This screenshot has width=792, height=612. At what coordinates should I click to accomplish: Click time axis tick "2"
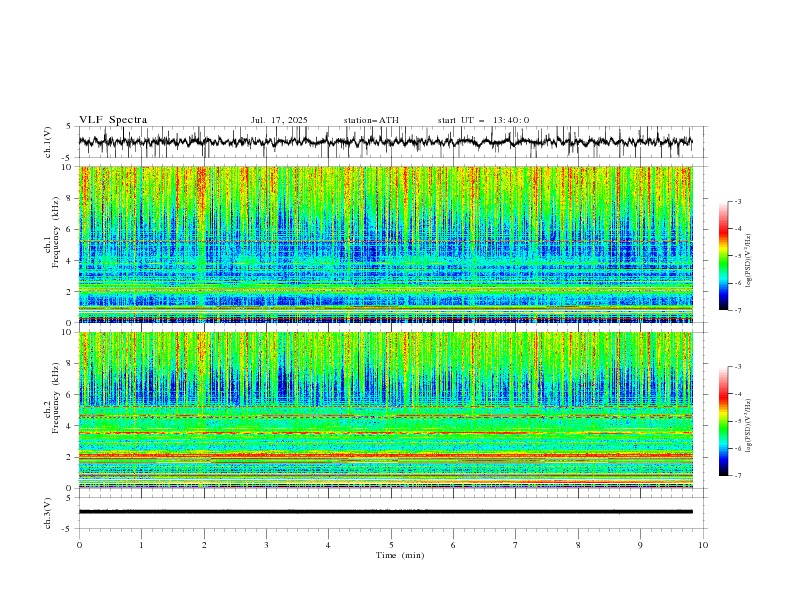(204, 545)
